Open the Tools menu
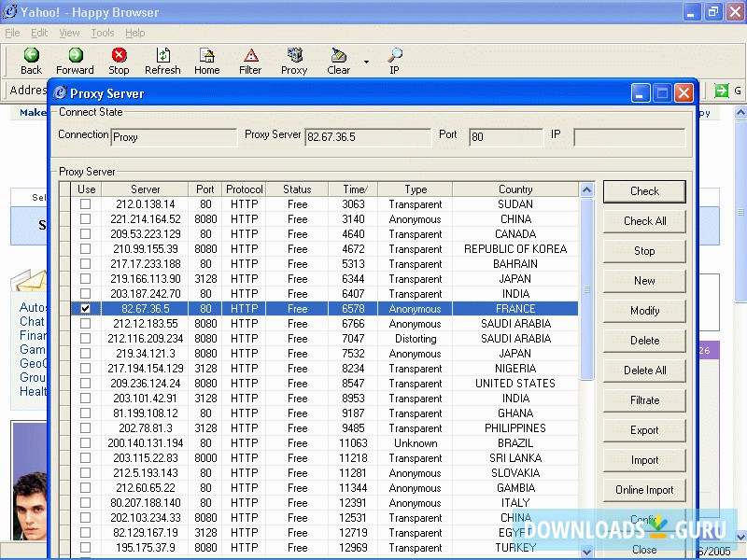The image size is (747, 560). 103,33
